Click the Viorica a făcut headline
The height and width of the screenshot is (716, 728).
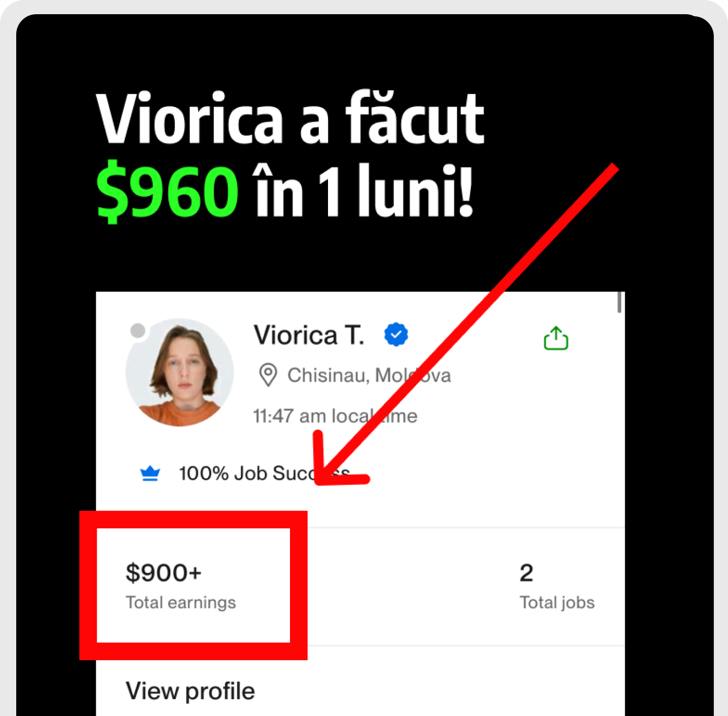pos(290,119)
